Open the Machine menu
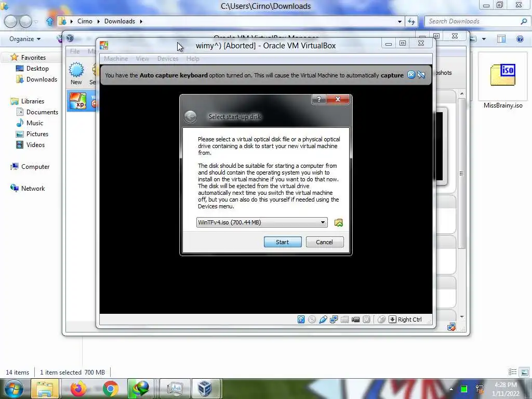 (x=116, y=59)
